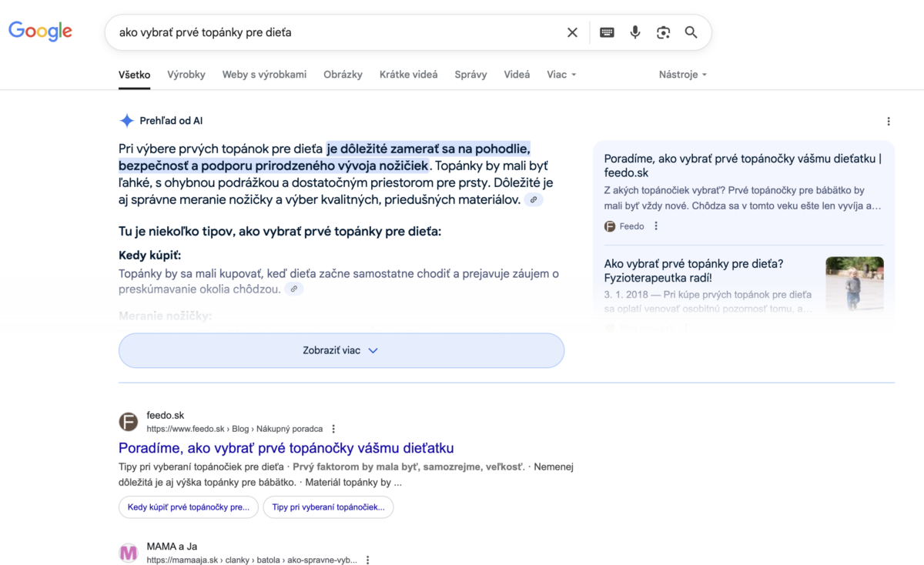Switch to Weby s výrobkami tab
This screenshot has width=924, height=565.
(264, 75)
